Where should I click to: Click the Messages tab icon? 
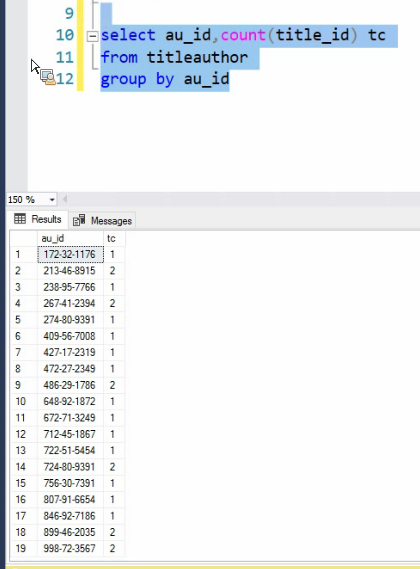(79, 220)
